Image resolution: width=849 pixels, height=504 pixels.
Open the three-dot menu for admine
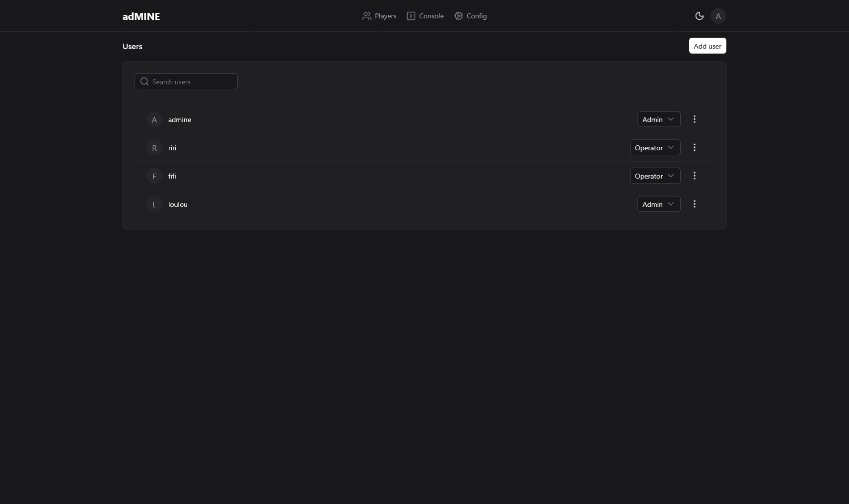click(x=694, y=119)
